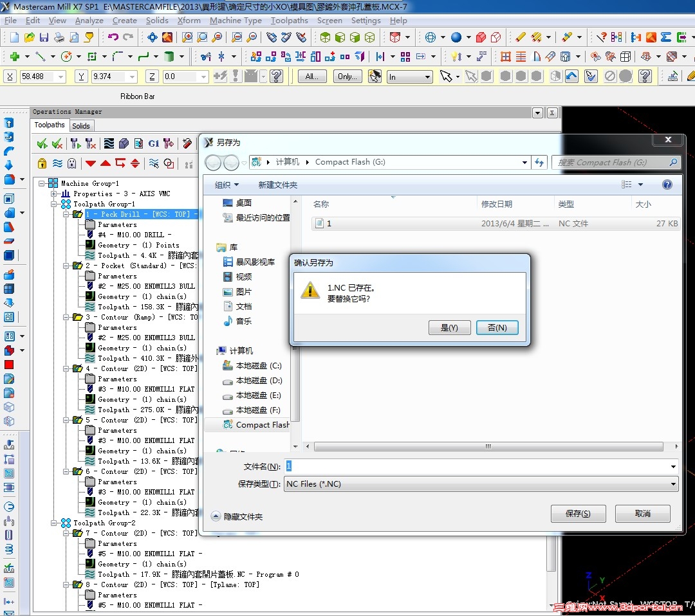Viewport: 695px width, 616px height.
Task: Collapse Toolpath Group-1 node
Action: [x=53, y=204]
